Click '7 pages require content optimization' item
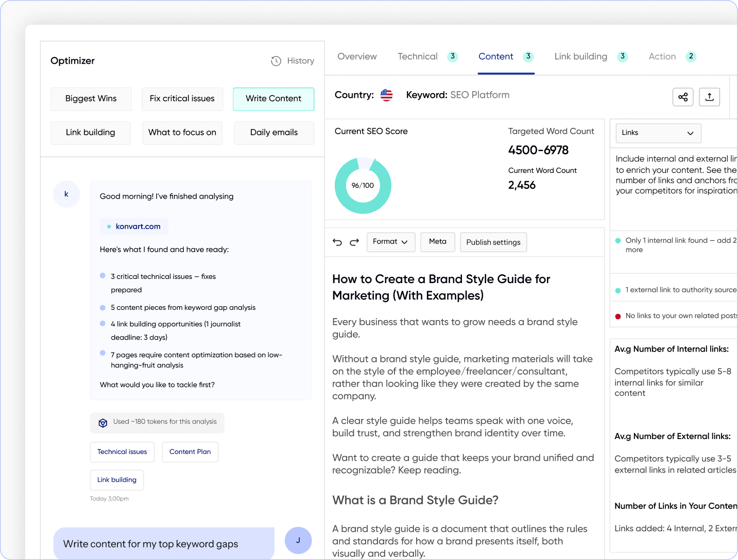 (196, 360)
